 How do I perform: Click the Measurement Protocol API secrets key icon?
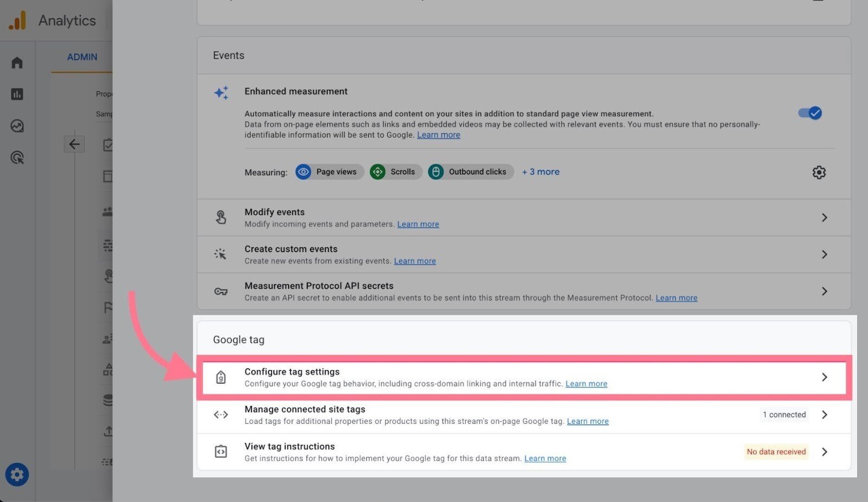click(220, 291)
